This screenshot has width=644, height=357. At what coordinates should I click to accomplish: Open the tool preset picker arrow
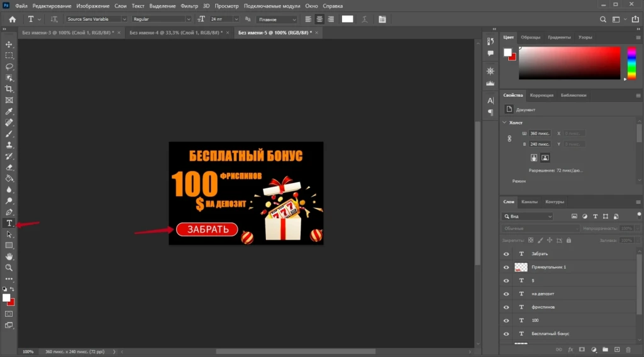point(40,19)
